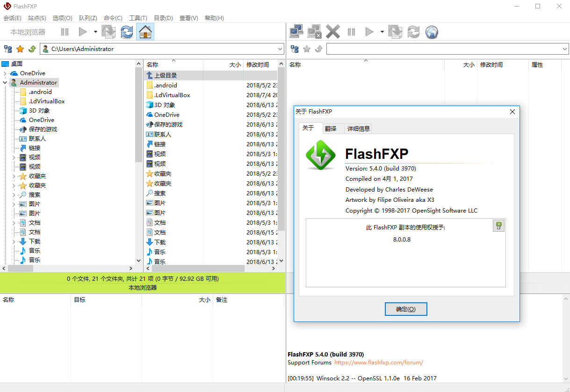Click the right pane gray up-directory arrow
Image resolution: width=570 pixels, height=392 pixels.
[318, 49]
